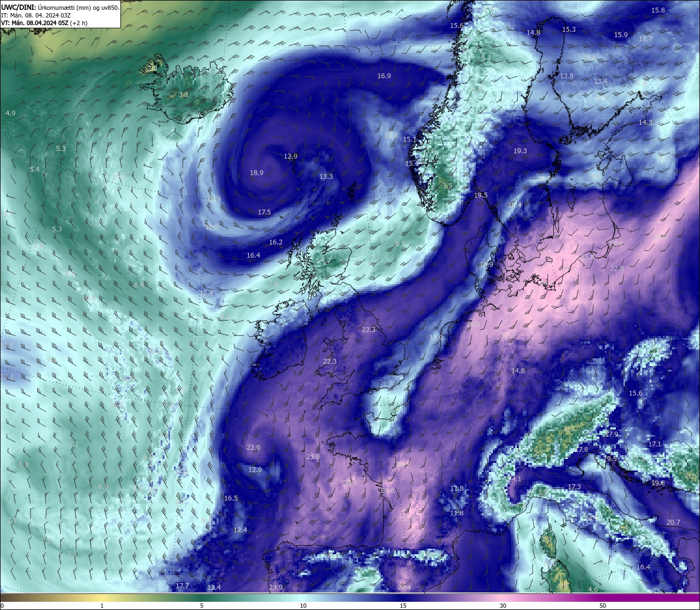Click the 4.6 value at the bottom right

593,589
